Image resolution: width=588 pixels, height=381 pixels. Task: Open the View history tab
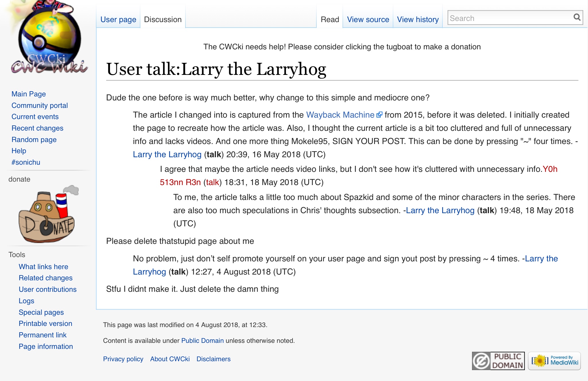(418, 20)
